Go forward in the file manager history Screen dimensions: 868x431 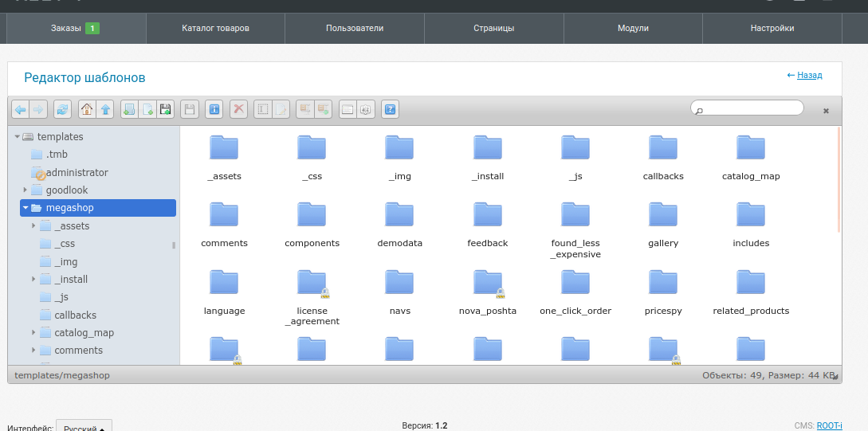point(38,109)
